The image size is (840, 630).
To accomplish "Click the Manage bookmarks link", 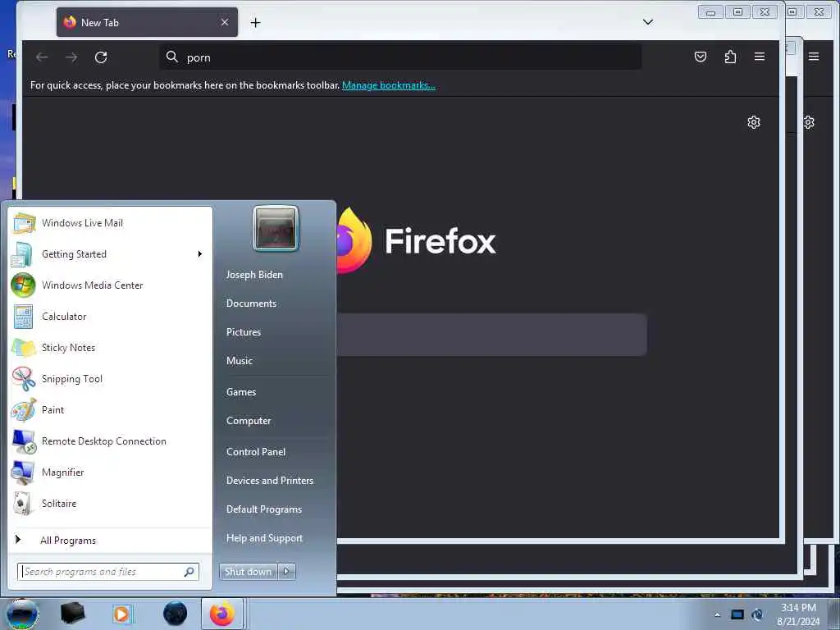I will (388, 85).
